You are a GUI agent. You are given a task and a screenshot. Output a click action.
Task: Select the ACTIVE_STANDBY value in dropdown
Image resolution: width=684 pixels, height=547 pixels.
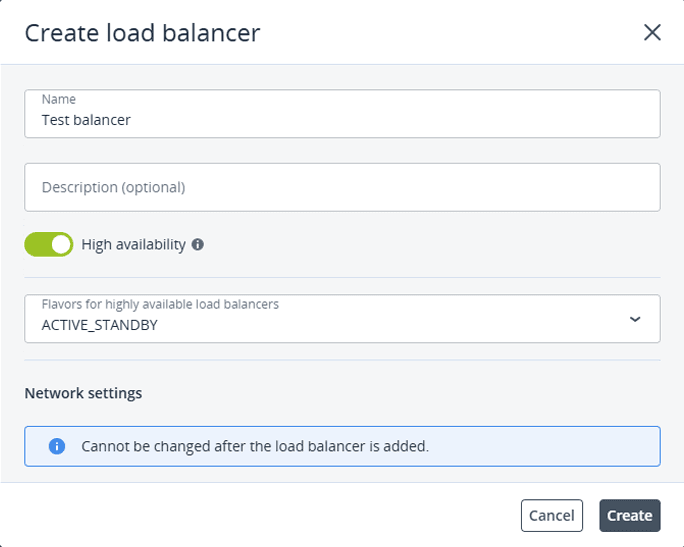100,325
